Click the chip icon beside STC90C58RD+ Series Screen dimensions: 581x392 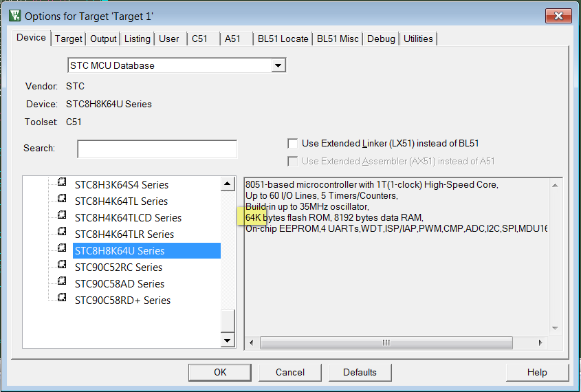pyautogui.click(x=62, y=298)
